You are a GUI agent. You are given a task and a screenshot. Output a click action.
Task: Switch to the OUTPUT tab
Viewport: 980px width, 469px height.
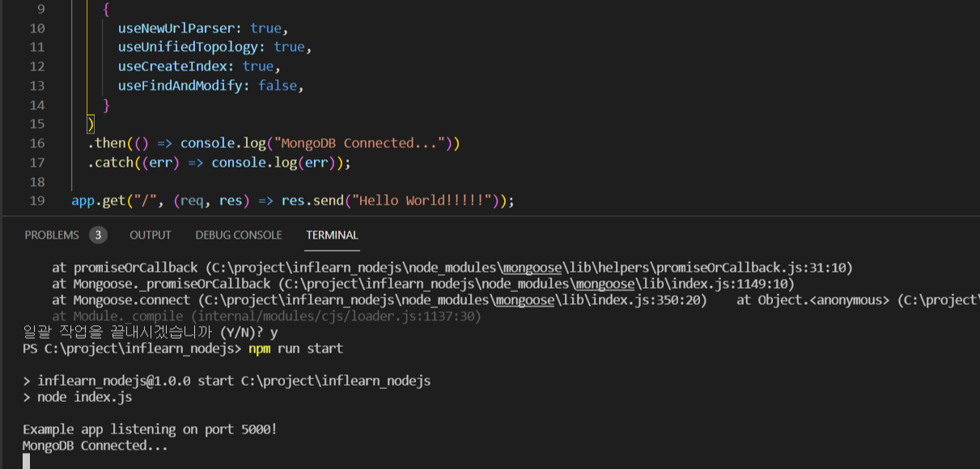tap(151, 235)
